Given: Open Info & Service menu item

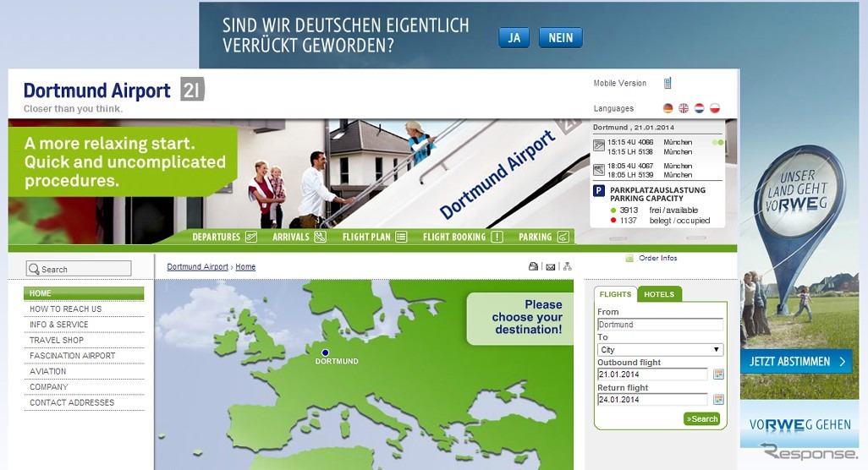Looking at the screenshot, I should (x=84, y=324).
